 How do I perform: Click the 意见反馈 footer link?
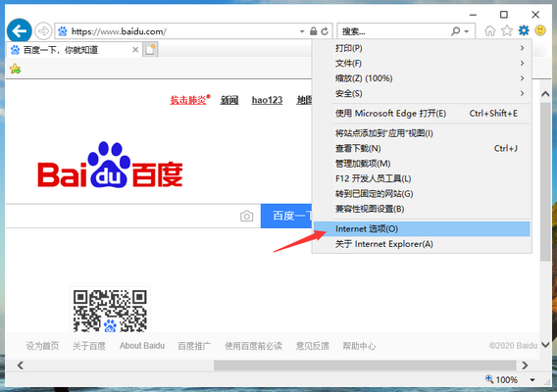click(313, 346)
